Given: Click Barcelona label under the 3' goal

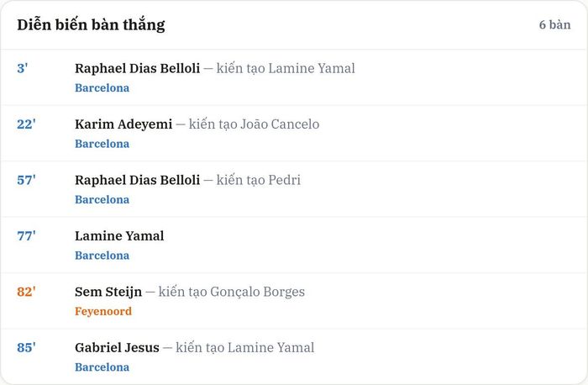Looking at the screenshot, I should tap(102, 87).
